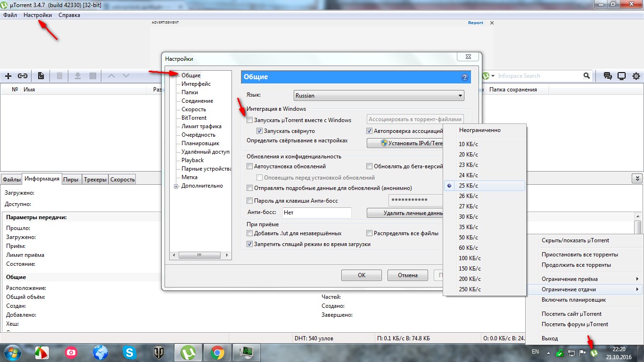Click the Infospace Search input field
The image size is (644, 362).
[x=539, y=76]
